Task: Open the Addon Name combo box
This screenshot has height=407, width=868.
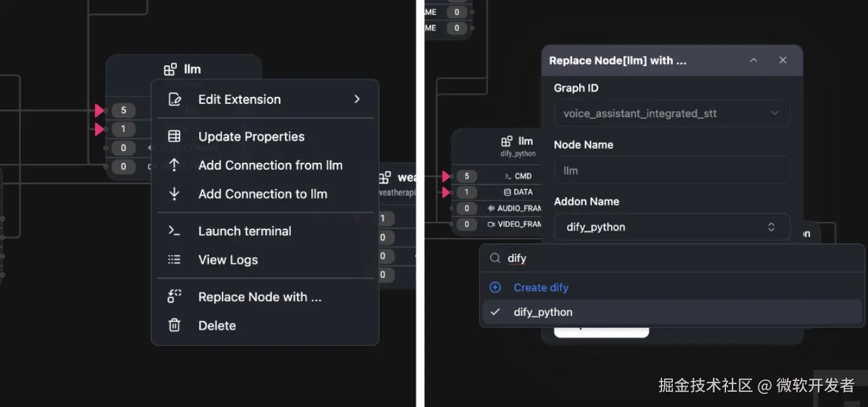Action: (672, 227)
